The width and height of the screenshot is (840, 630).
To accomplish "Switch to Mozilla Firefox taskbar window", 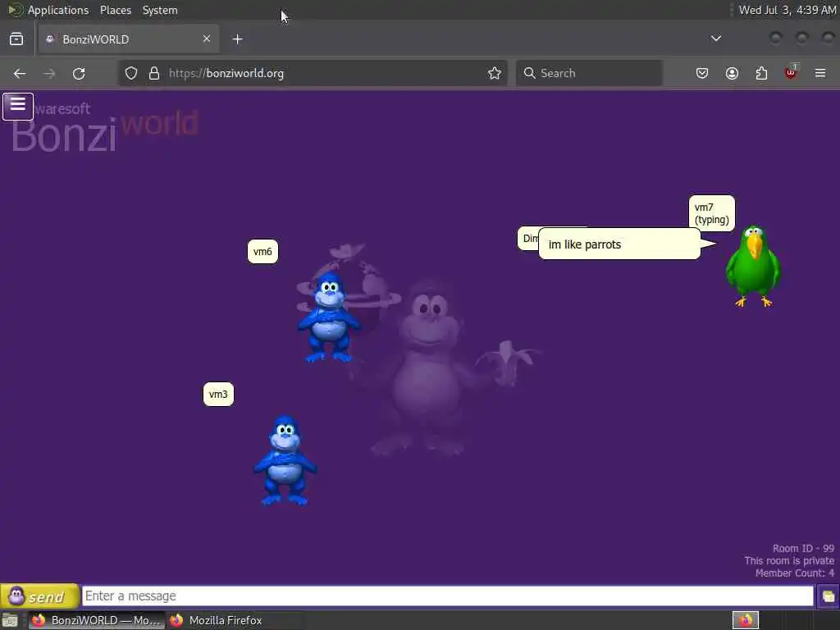I will coord(235,620).
